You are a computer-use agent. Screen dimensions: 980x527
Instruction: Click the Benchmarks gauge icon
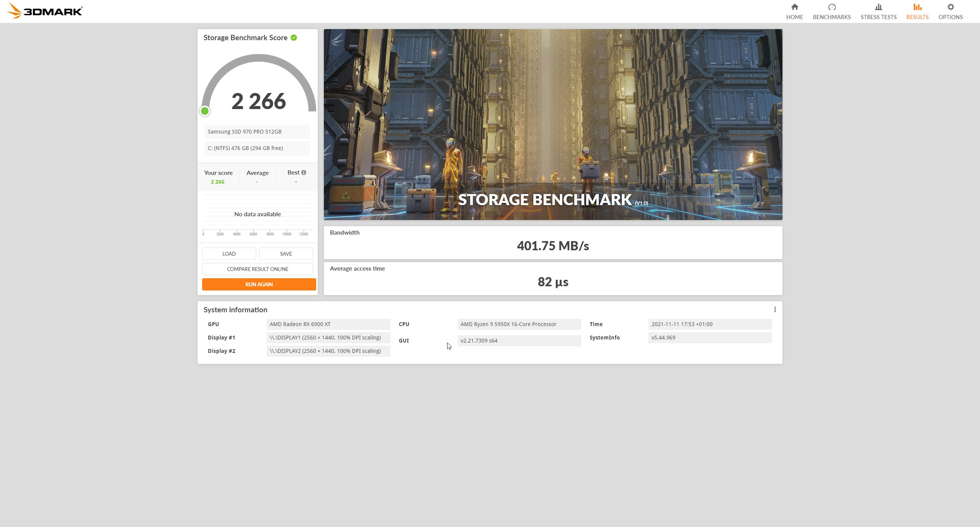pos(831,7)
